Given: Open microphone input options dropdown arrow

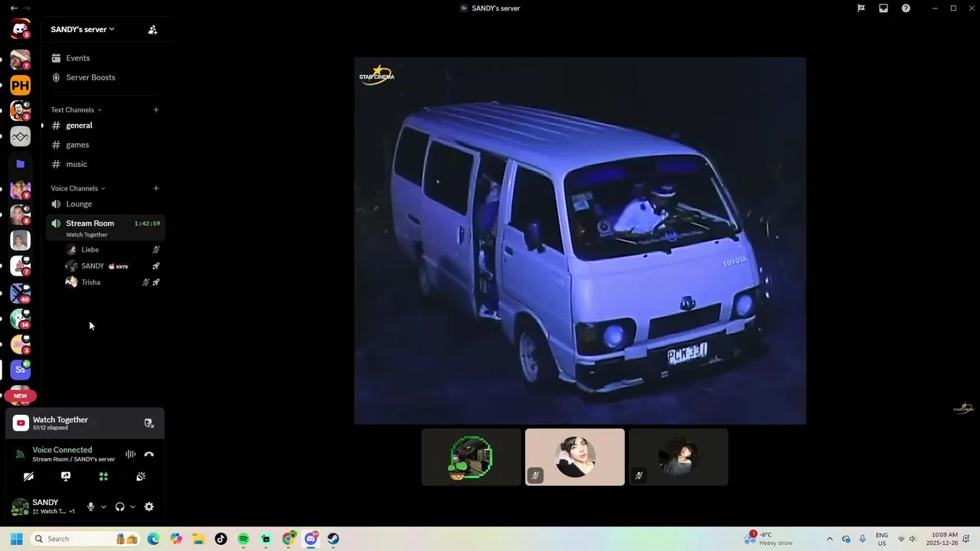Looking at the screenshot, I should (103, 507).
